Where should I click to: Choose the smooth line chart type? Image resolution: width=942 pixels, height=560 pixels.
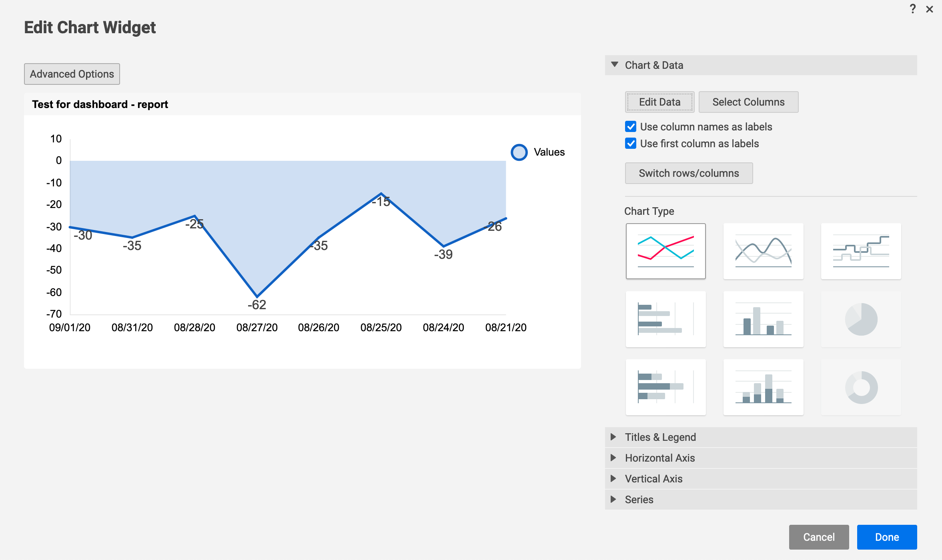tap(763, 251)
